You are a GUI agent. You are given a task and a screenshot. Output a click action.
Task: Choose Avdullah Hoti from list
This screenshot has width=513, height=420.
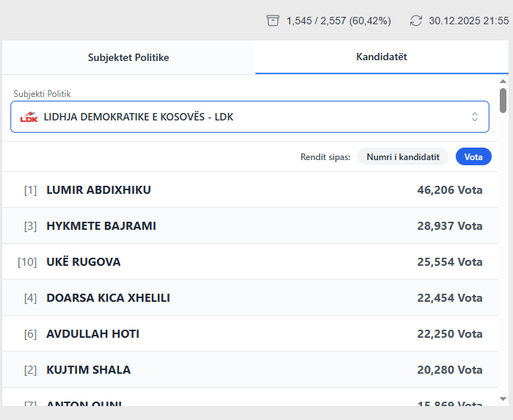tap(250, 334)
